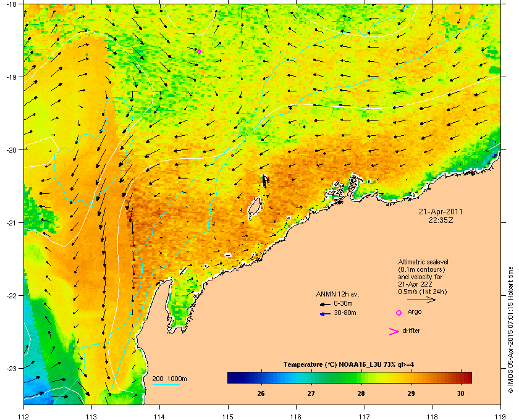This screenshot has height=420, width=519.
Task: Click the latitude axis label -18
Action: click(x=11, y=4)
